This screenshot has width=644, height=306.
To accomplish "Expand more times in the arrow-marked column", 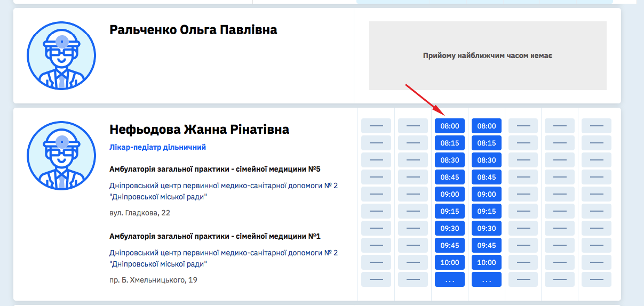I will (449, 280).
